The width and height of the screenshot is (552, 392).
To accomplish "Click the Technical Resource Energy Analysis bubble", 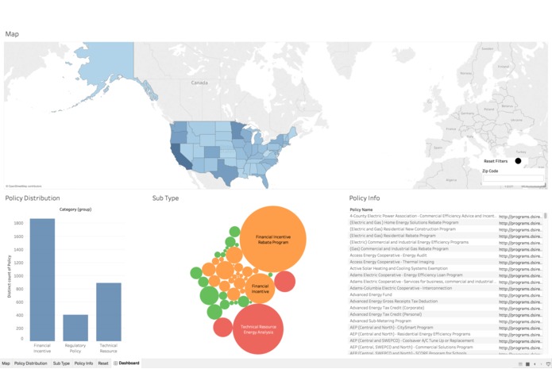I will point(258,329).
